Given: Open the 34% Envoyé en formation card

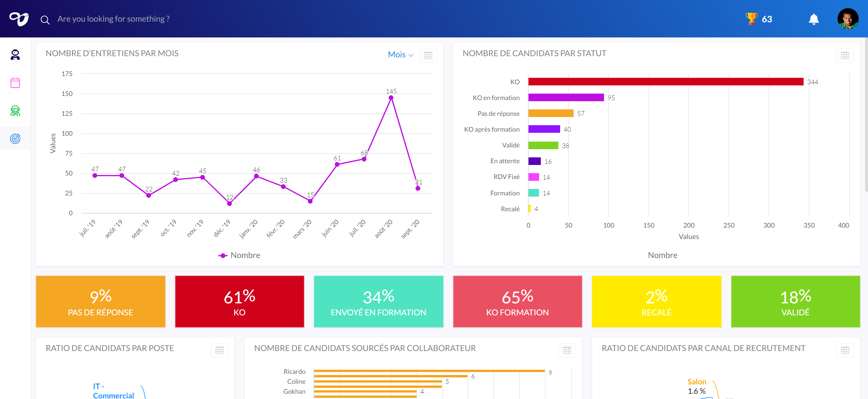Looking at the screenshot, I should coord(378,301).
